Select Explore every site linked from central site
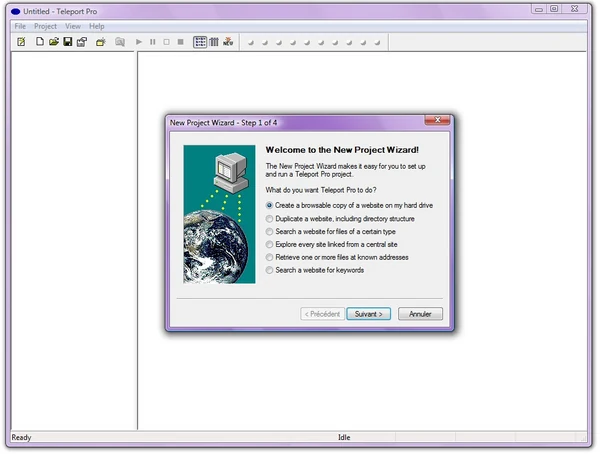 point(332,244)
